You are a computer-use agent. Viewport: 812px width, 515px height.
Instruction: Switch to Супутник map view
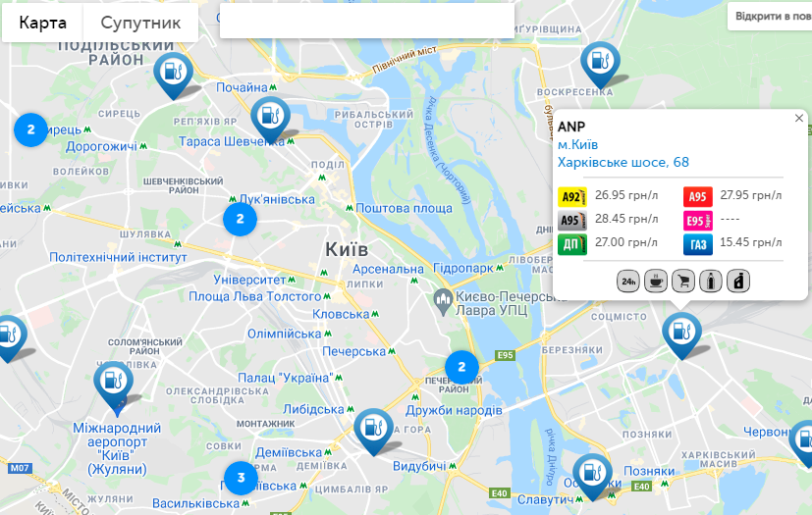[140, 23]
